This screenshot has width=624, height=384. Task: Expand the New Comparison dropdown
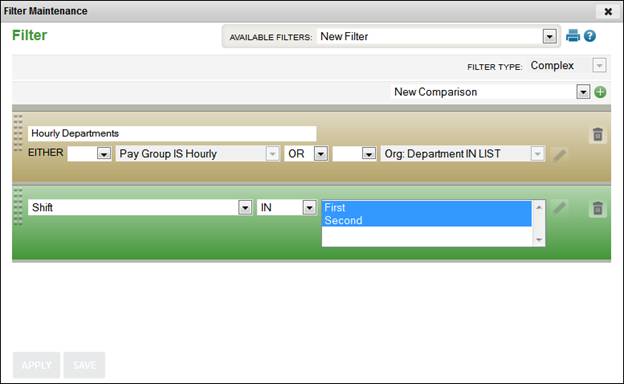click(x=583, y=92)
